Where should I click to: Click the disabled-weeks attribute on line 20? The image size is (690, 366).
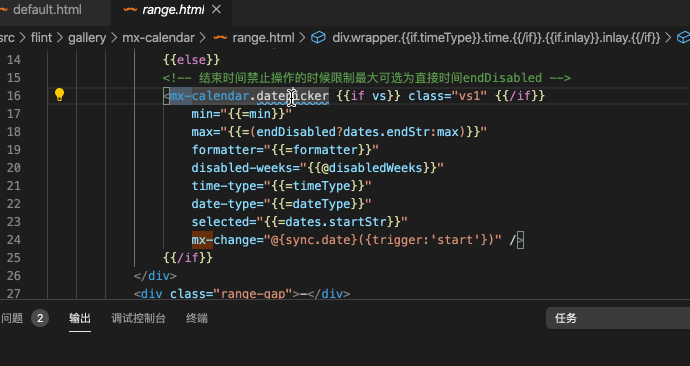click(317, 168)
